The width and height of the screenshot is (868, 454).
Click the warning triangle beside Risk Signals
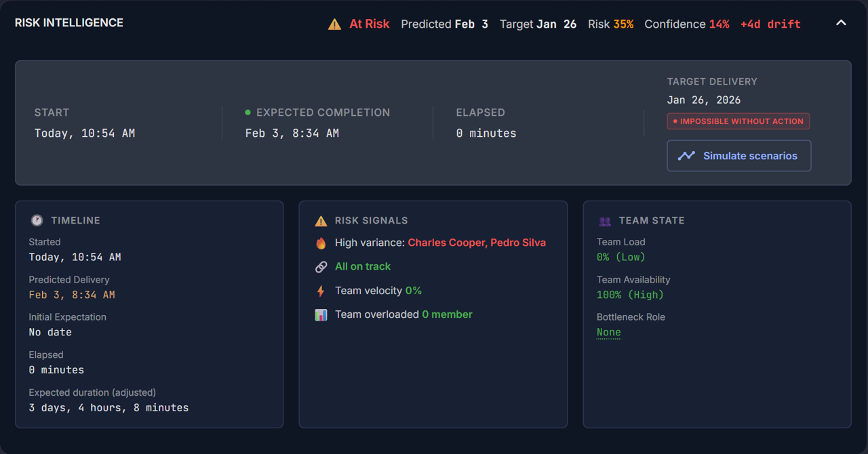tap(320, 220)
